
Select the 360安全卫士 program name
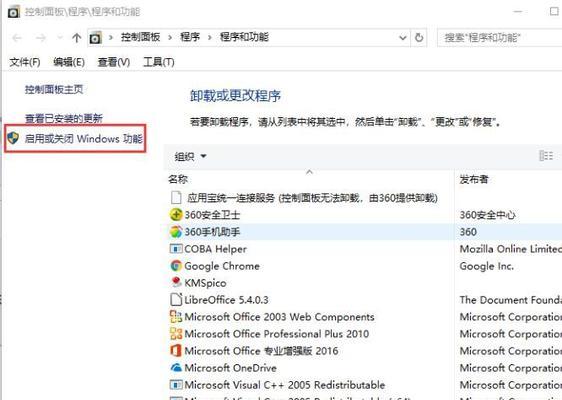point(212,215)
